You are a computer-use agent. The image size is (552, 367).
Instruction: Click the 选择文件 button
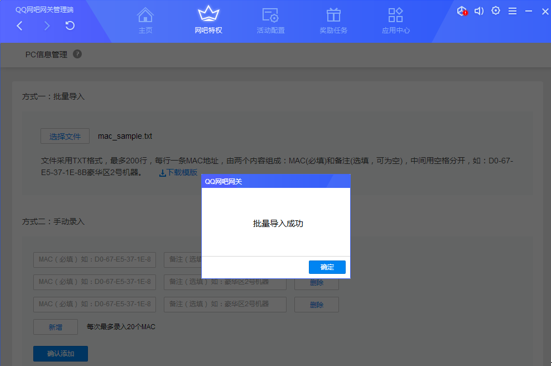tap(65, 136)
